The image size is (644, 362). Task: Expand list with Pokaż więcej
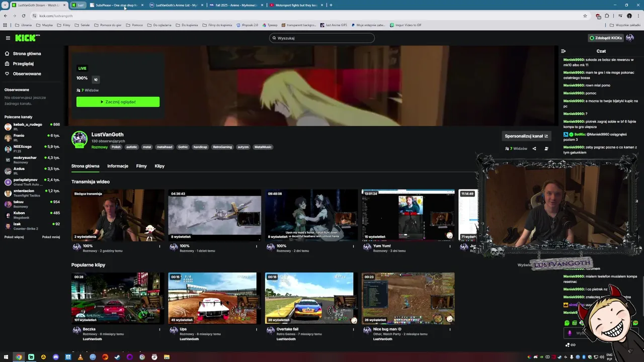tap(14, 237)
